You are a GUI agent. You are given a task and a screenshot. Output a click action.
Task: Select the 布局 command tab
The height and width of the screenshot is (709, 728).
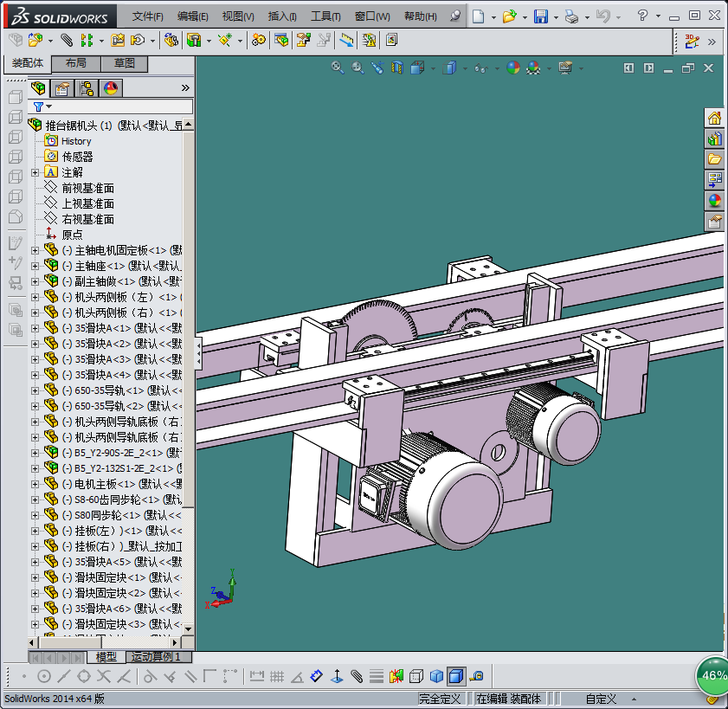point(75,64)
